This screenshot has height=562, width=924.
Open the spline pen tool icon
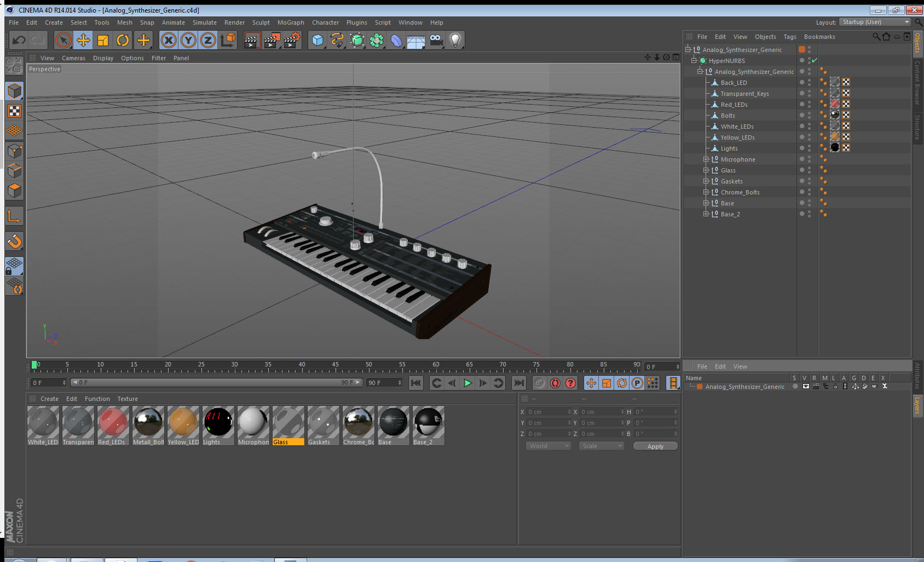pyautogui.click(x=337, y=40)
